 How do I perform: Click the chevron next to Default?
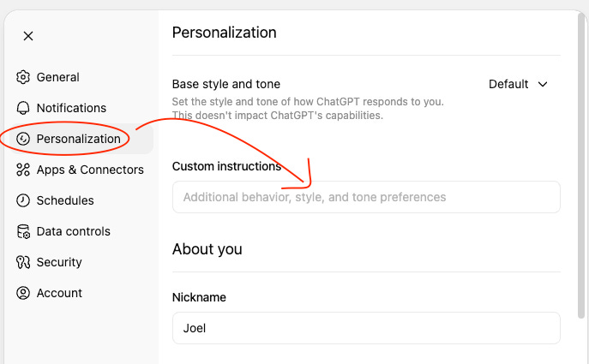[x=542, y=84]
